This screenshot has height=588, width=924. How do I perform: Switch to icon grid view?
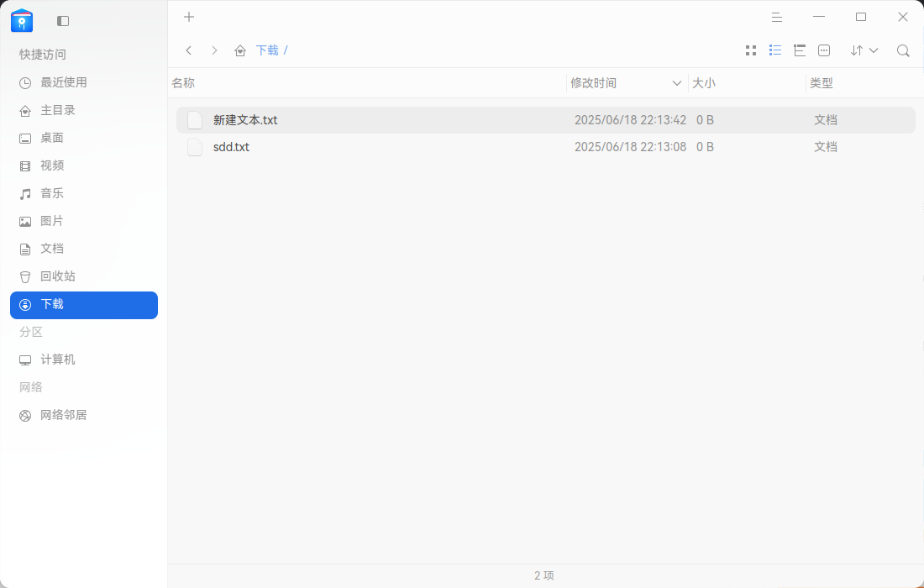tap(751, 50)
